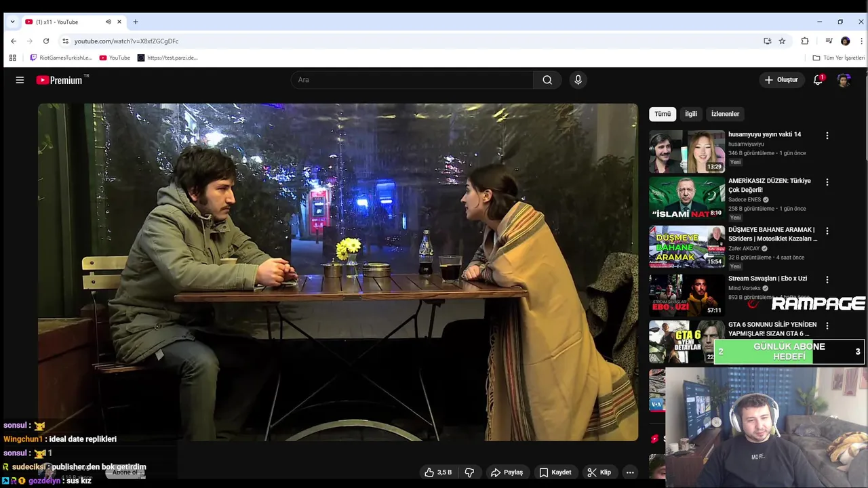Open account avatar menu on YouTube

pos(844,80)
